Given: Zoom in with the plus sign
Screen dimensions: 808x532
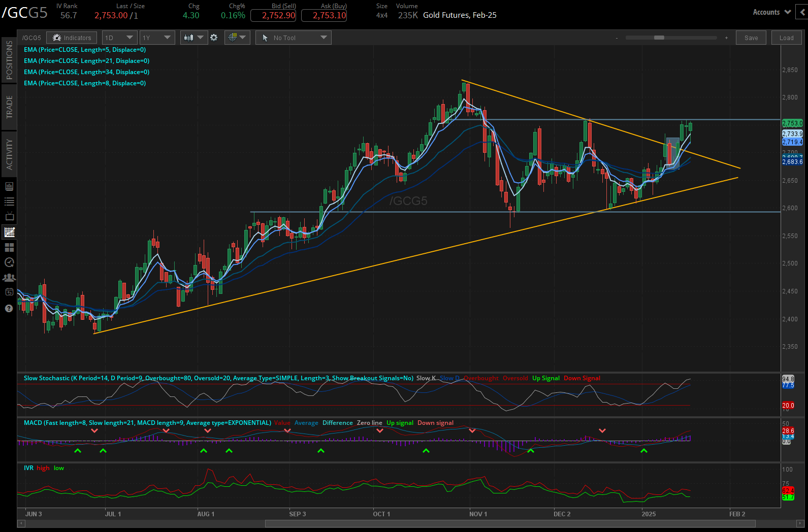Looking at the screenshot, I should click(x=726, y=38).
